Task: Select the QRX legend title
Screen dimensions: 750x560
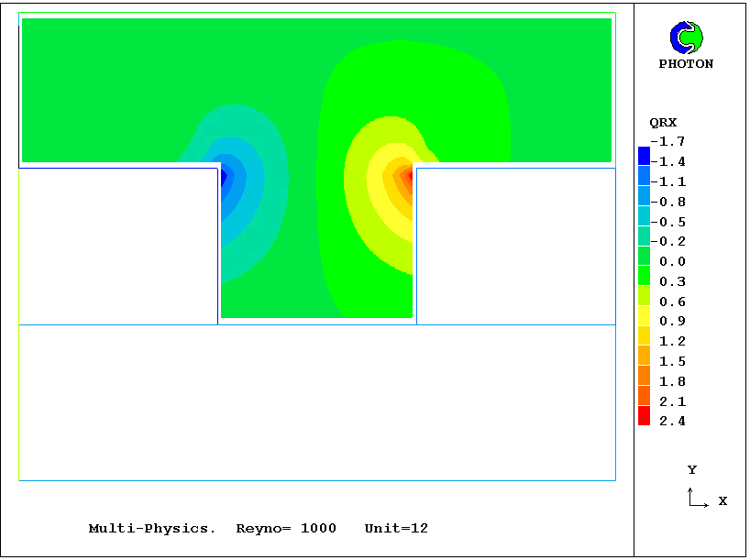Action: [x=663, y=123]
